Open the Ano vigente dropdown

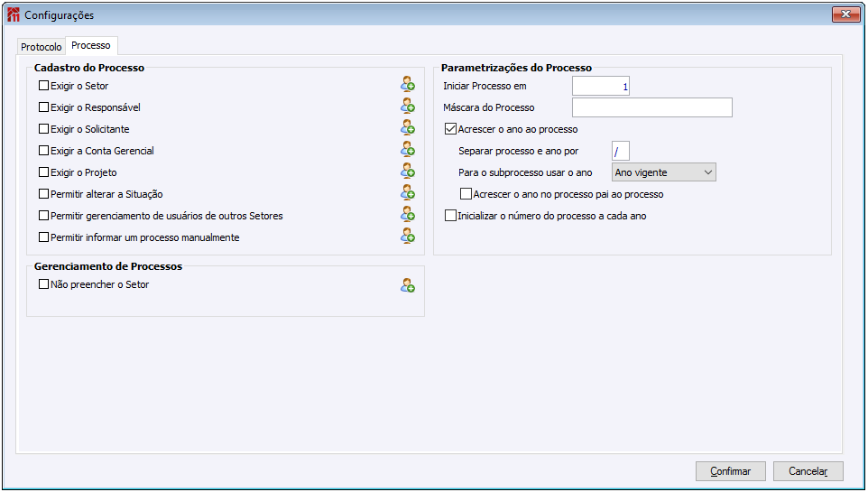tap(663, 172)
